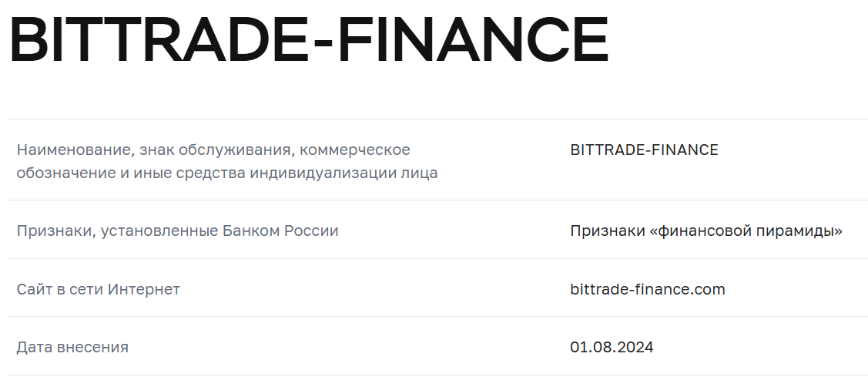Screen dimensions: 868x377
Task: Click the date value 01.08.2024
Action: (x=612, y=347)
